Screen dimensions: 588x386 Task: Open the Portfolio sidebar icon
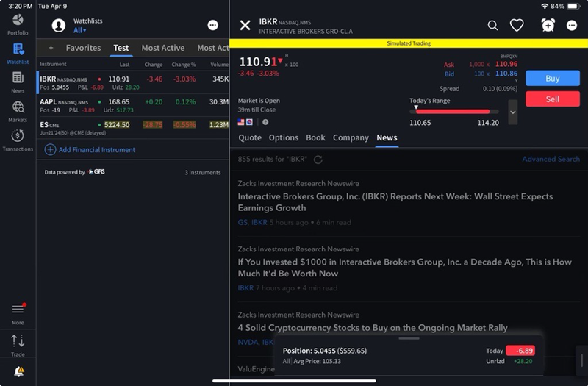18,21
